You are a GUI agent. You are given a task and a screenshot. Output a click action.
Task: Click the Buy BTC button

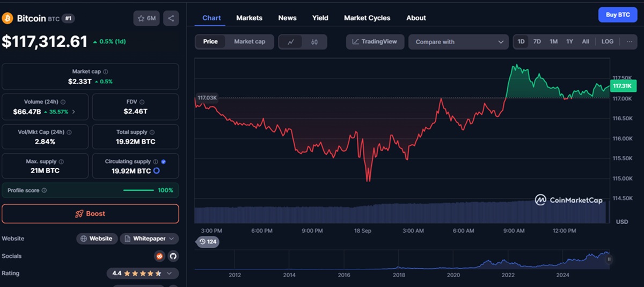coord(618,15)
